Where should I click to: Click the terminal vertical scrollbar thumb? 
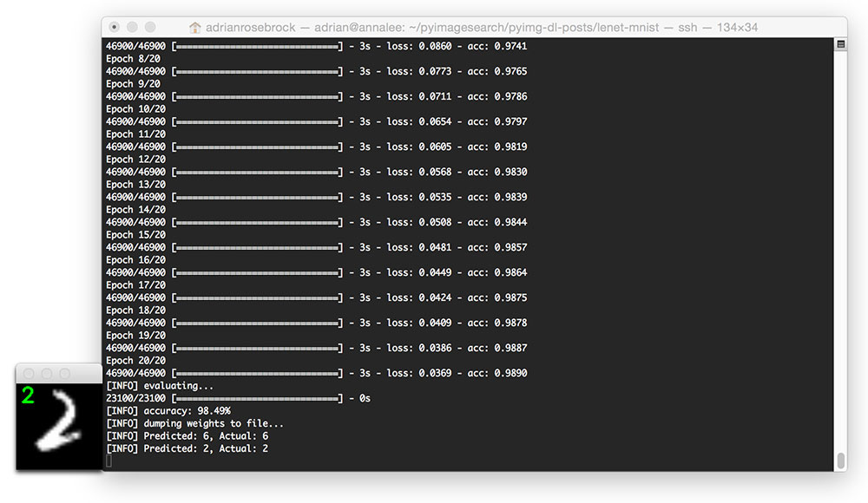pos(840,461)
